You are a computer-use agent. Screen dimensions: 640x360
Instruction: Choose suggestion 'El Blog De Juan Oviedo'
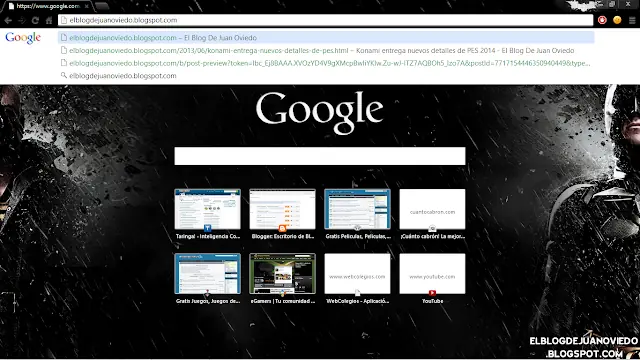pyautogui.click(x=326, y=38)
